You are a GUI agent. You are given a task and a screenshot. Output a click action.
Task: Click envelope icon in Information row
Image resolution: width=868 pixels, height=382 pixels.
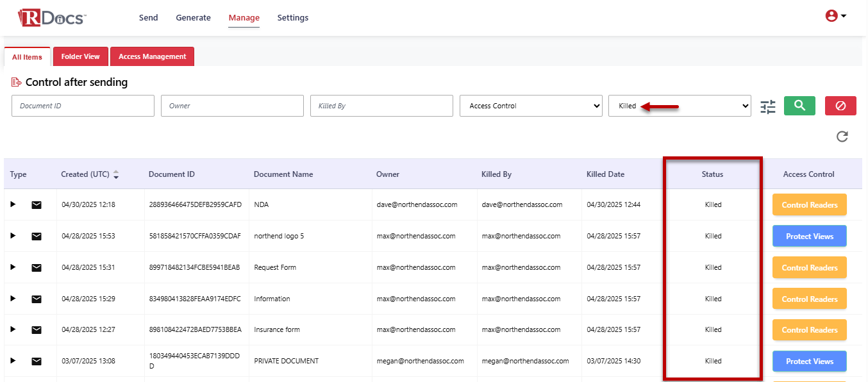coord(37,299)
